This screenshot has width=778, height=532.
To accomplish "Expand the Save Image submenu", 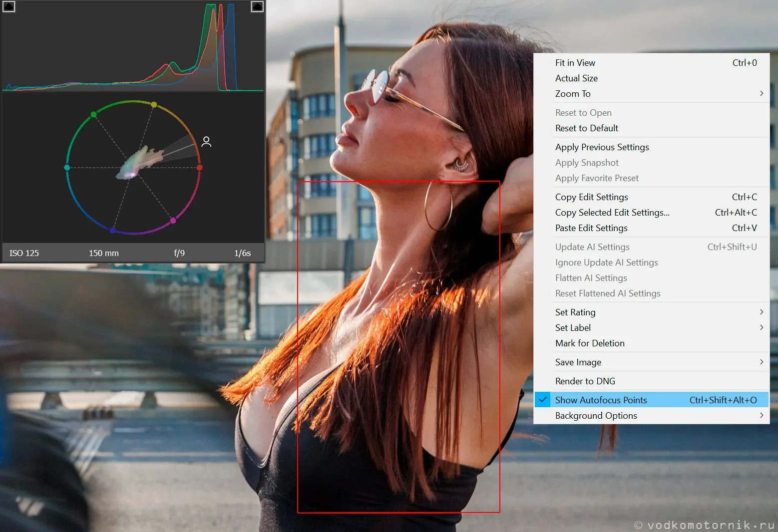I will 652,362.
